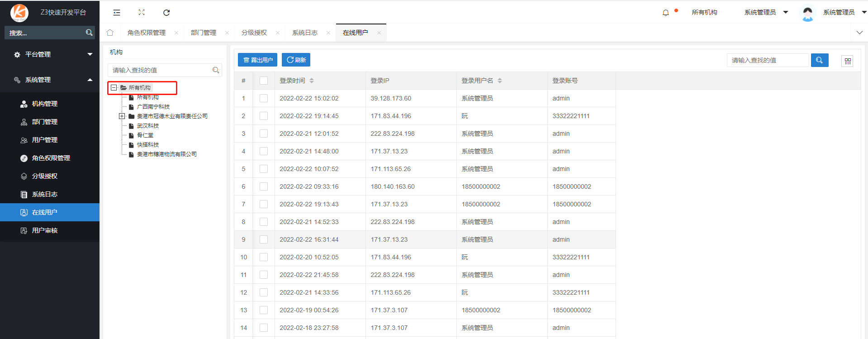
Task: Click the home tab icon
Action: [x=110, y=33]
